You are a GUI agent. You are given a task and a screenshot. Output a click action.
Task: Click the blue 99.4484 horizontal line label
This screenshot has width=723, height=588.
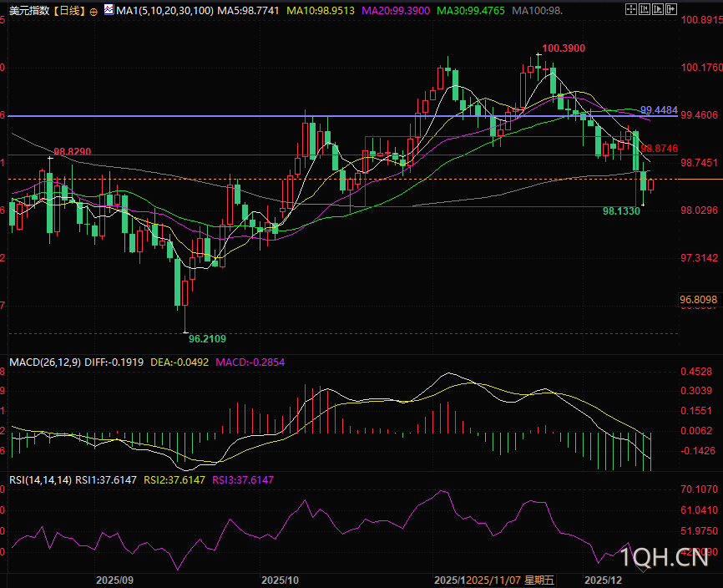[x=659, y=110]
